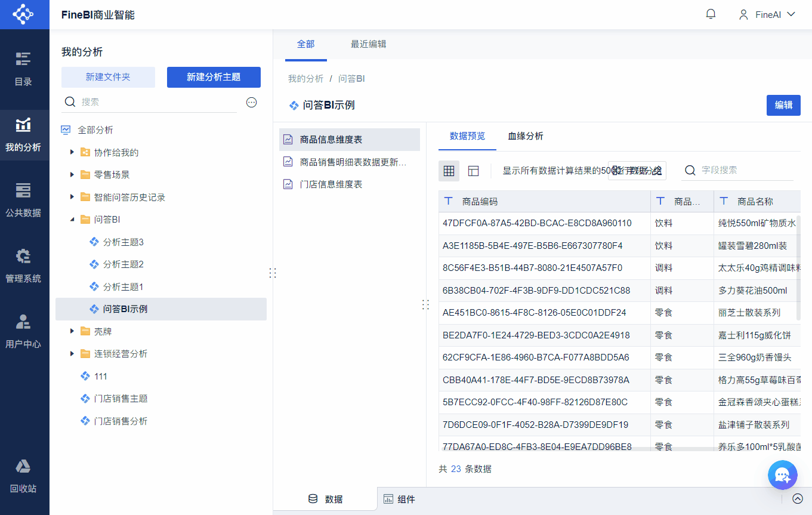Open the 目录 directory section
The width and height of the screenshot is (812, 515).
23,69
